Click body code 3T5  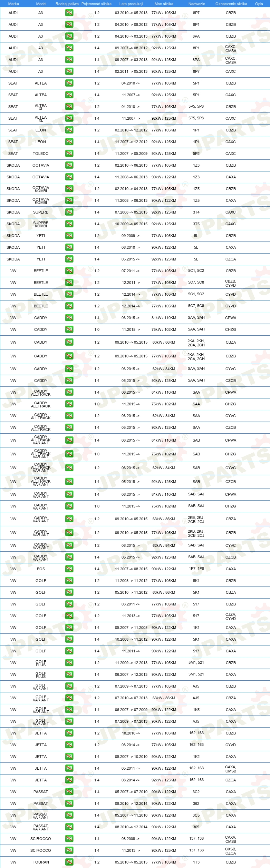196,224
